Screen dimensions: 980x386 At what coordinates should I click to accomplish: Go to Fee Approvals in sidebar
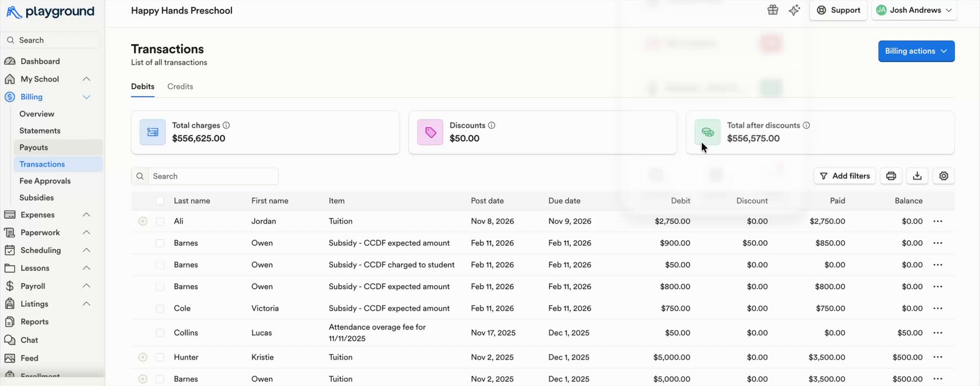(45, 181)
